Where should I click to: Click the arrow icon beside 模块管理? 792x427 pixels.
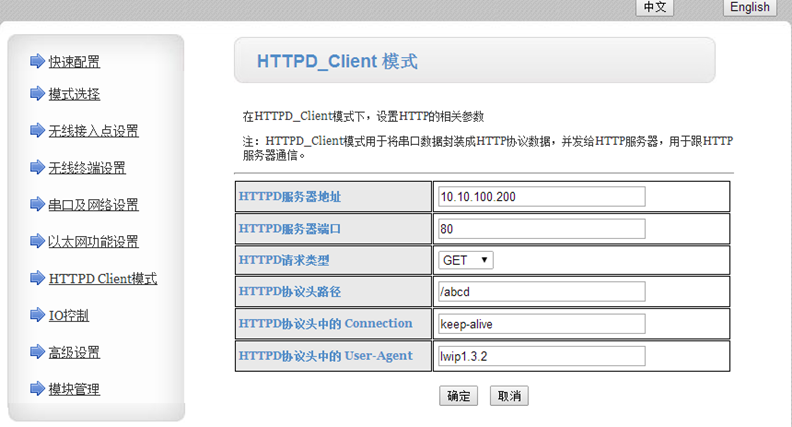point(37,389)
